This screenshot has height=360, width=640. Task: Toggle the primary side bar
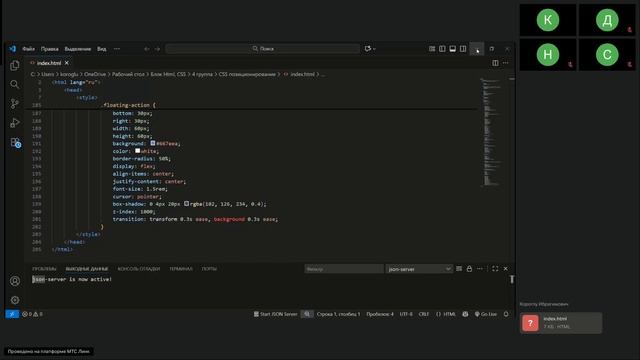[x=442, y=49]
